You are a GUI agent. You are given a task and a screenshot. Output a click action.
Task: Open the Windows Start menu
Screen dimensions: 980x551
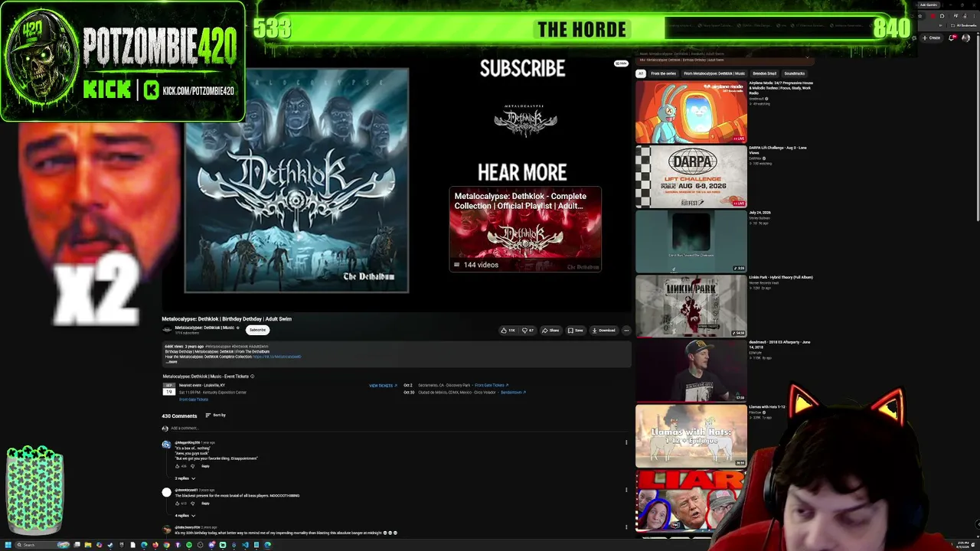(x=8, y=545)
